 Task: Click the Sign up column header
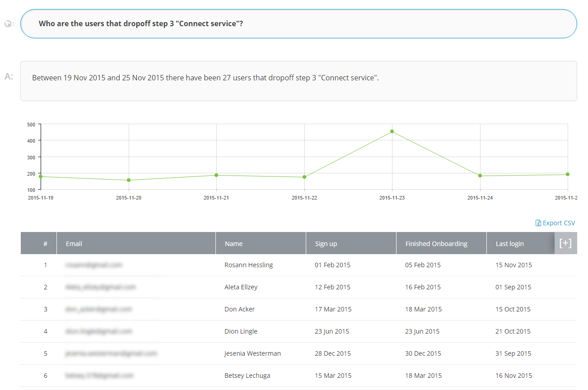pos(326,244)
